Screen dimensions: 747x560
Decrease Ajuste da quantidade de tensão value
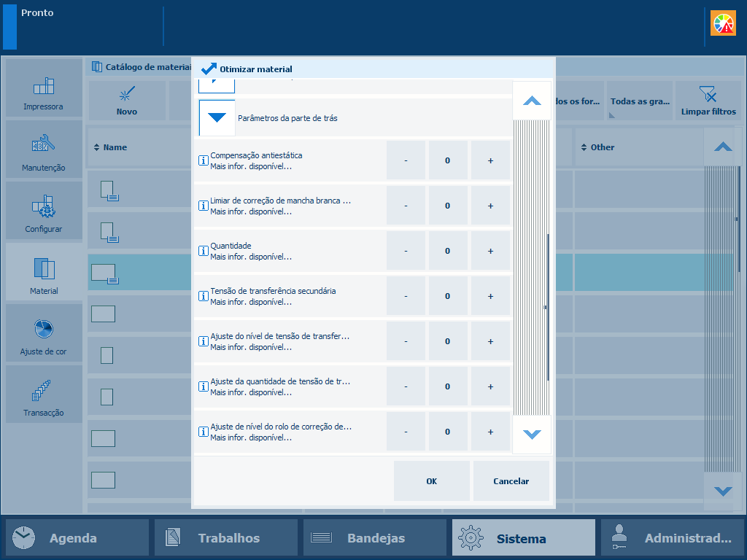(406, 386)
